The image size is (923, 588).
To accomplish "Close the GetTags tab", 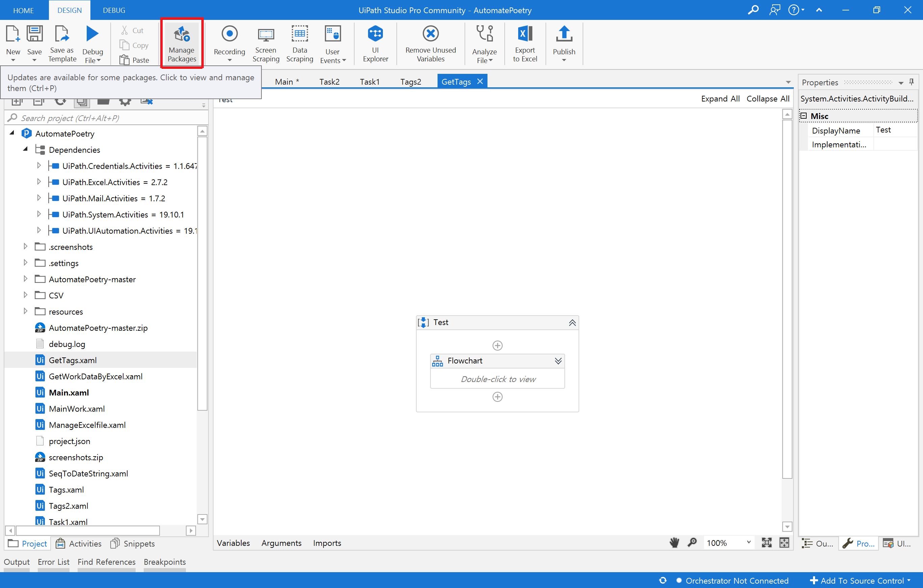I will point(479,81).
